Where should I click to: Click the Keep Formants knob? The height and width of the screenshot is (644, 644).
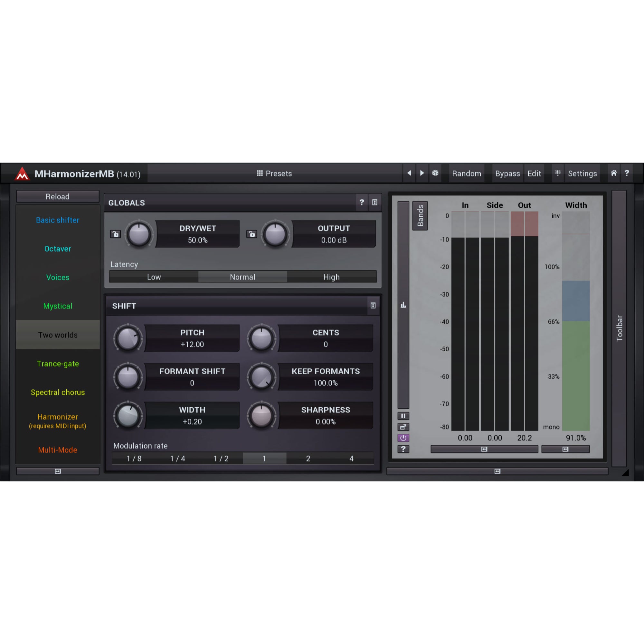[262, 377]
